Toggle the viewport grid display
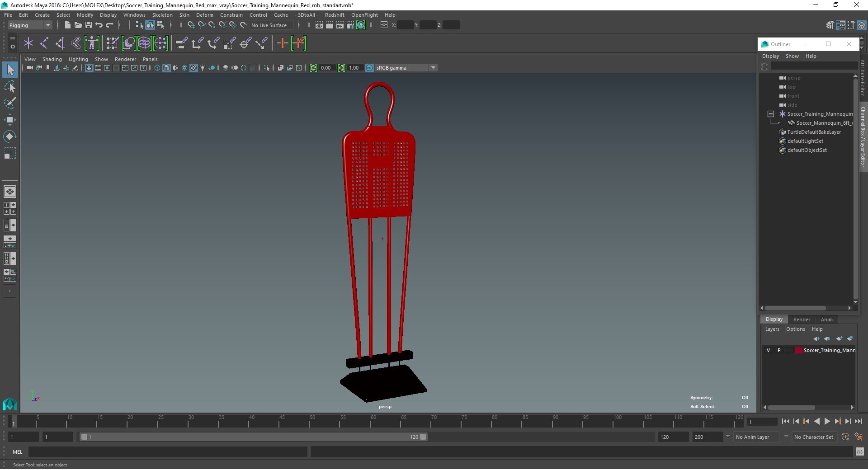868x470 pixels. click(89, 68)
